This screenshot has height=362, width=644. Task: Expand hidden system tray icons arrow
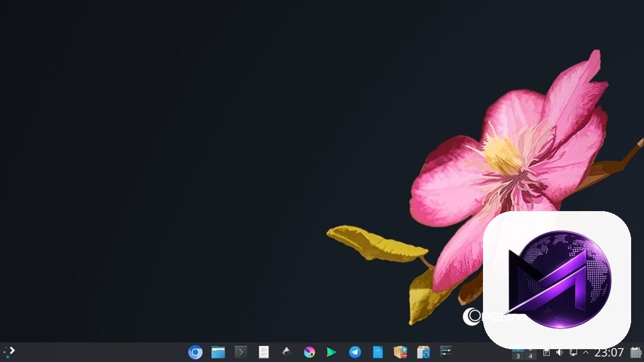tap(585, 352)
